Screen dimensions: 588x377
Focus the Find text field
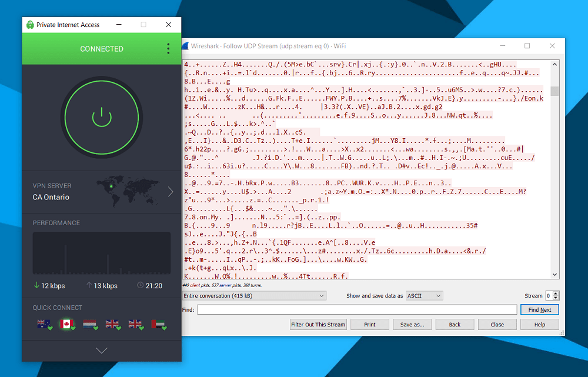click(x=357, y=309)
